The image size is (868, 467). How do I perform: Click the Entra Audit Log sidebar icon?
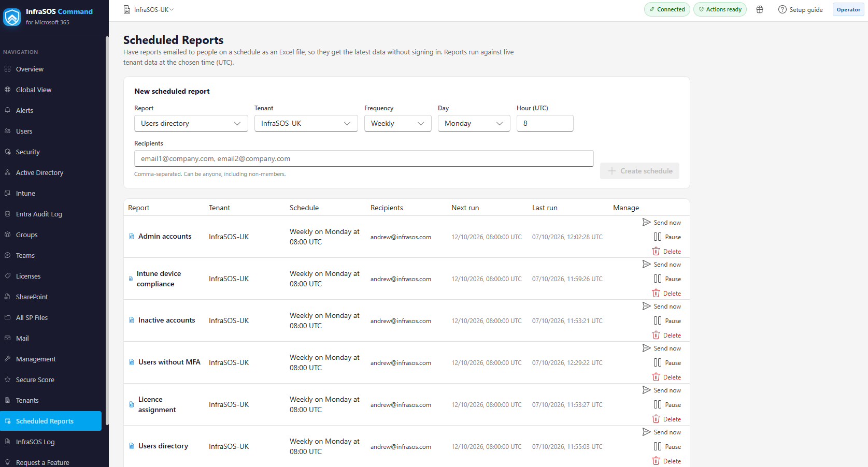pos(7,214)
